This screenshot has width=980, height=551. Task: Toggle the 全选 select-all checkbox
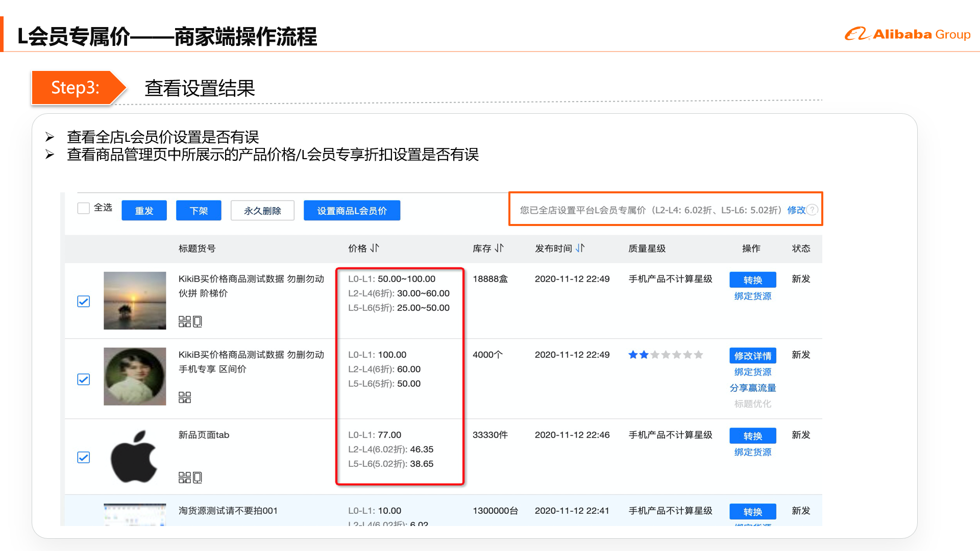point(84,208)
